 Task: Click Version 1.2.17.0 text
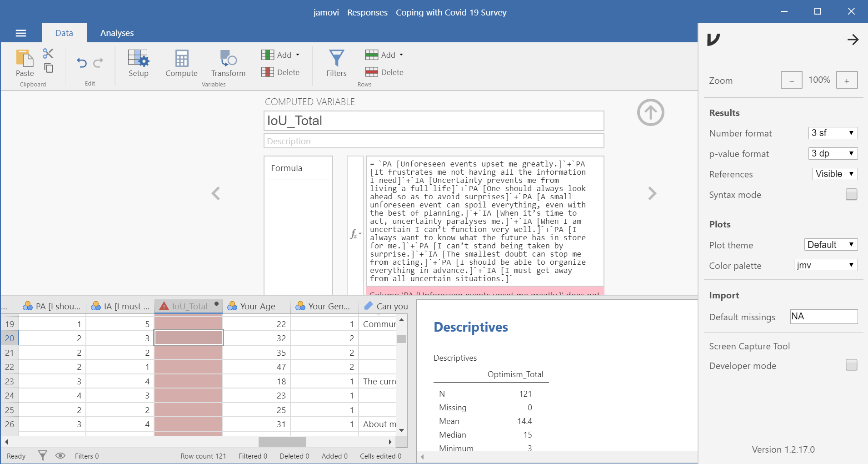[x=783, y=449]
